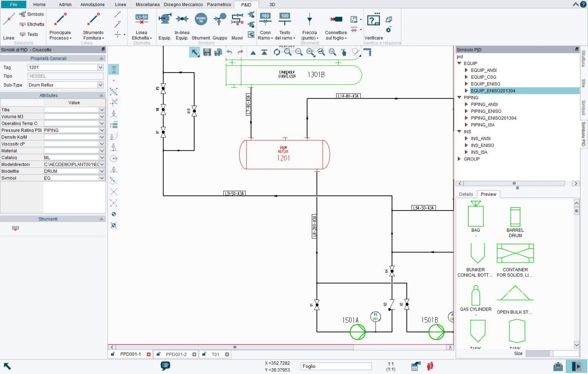Switch to the Details tab in preview panel

pyautogui.click(x=465, y=194)
